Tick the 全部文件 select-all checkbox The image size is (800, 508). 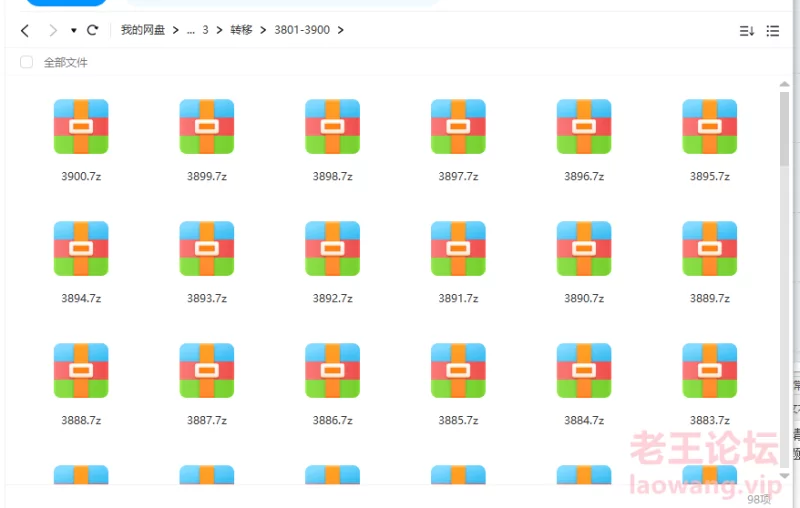click(x=27, y=62)
